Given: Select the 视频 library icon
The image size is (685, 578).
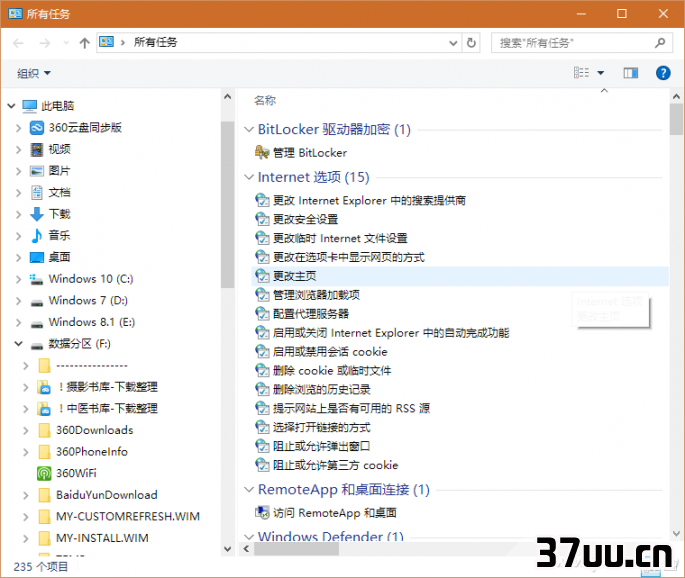Looking at the screenshot, I should point(37,149).
